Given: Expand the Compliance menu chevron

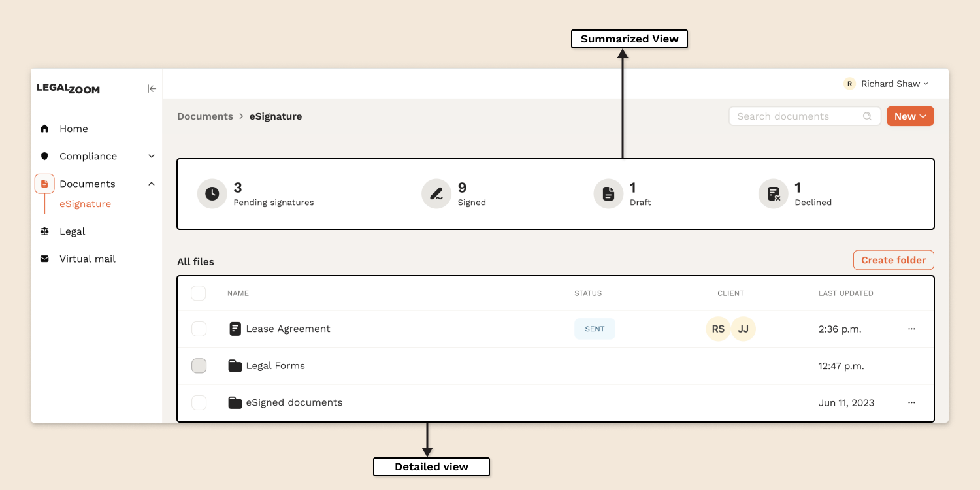Looking at the screenshot, I should point(152,156).
